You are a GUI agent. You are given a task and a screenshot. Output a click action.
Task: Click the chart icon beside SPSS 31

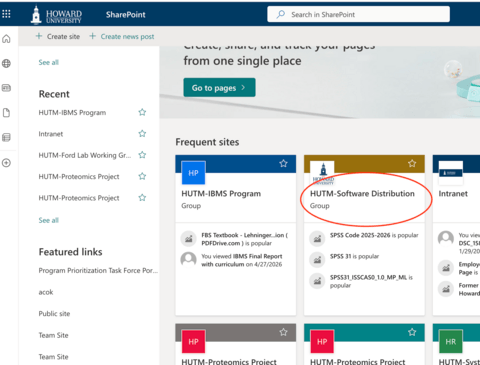pyautogui.click(x=317, y=259)
